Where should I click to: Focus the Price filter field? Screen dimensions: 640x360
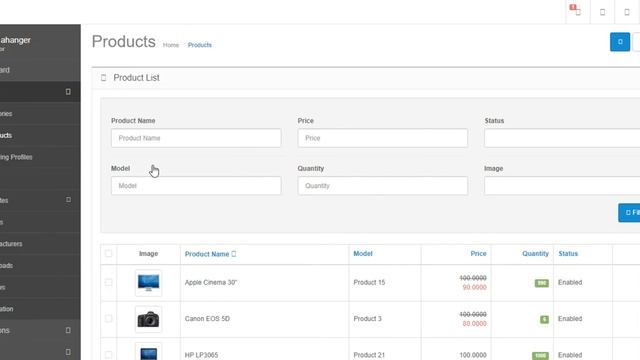coord(382,138)
